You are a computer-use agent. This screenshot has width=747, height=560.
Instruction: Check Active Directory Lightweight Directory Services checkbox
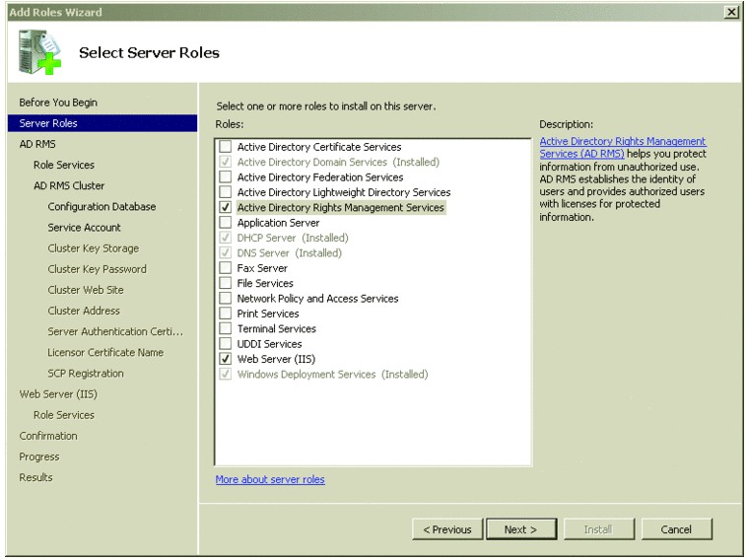(x=226, y=192)
